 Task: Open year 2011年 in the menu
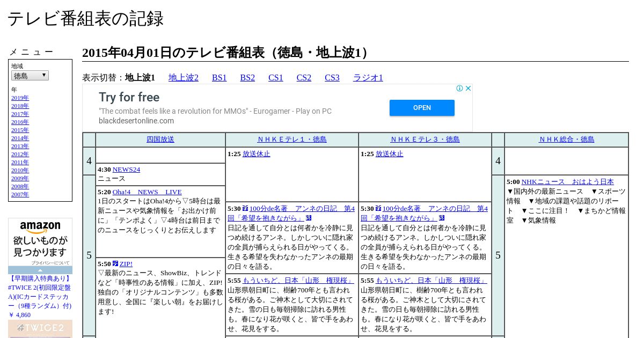(20, 163)
